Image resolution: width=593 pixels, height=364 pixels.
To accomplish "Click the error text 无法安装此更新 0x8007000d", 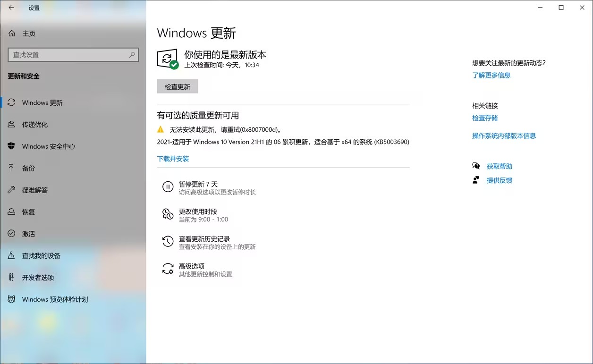I will 226,129.
